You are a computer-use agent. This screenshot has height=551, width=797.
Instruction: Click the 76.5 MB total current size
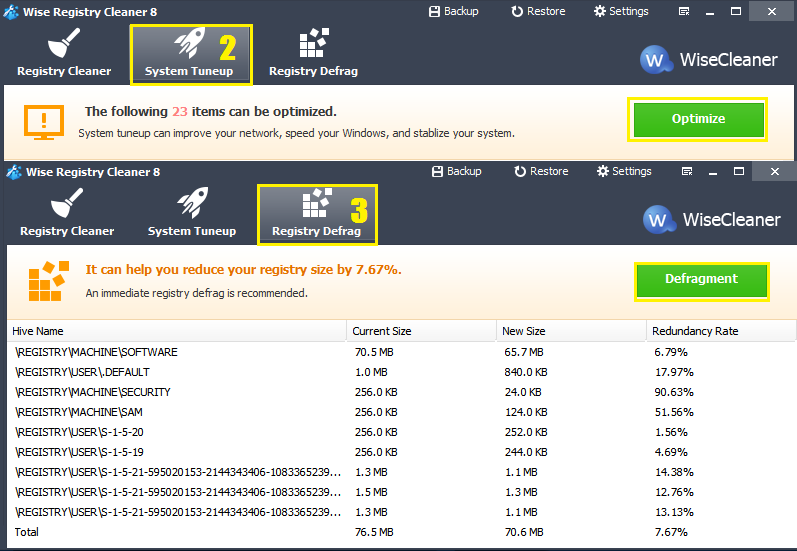(x=374, y=532)
